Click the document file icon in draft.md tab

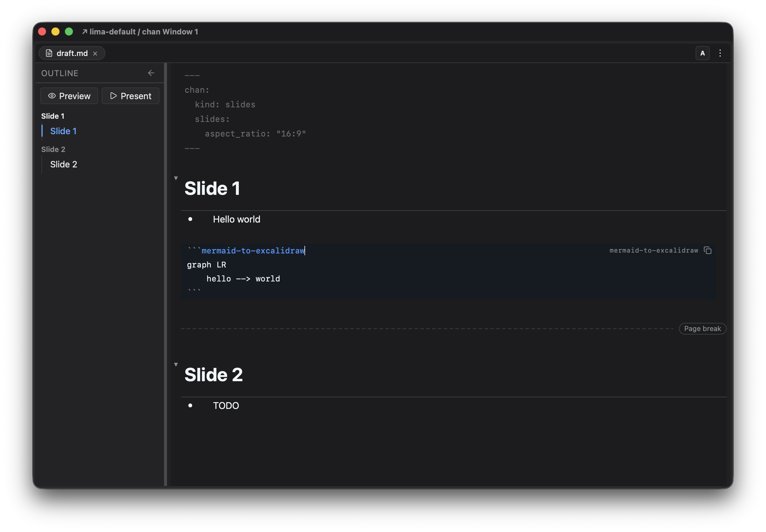49,53
